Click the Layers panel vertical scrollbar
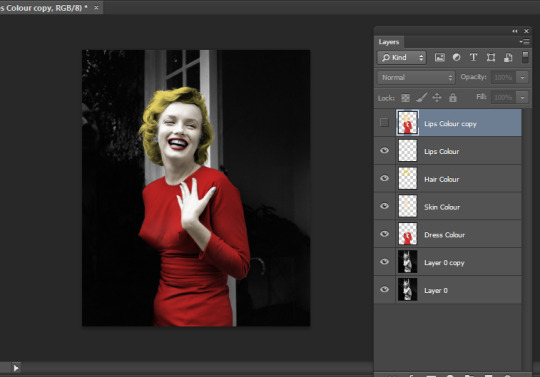540x377 pixels. pos(526,240)
